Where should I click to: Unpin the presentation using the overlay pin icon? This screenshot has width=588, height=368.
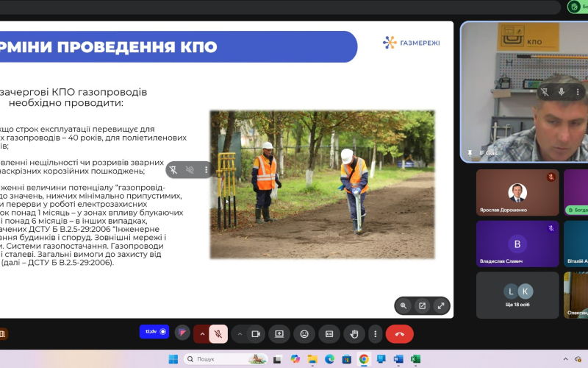point(173,170)
